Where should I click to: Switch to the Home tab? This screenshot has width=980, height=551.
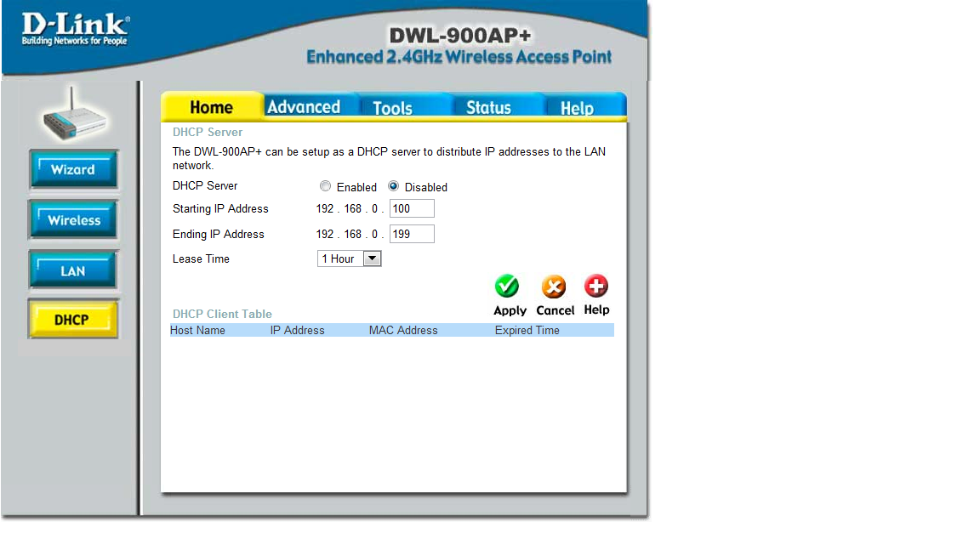click(x=211, y=107)
